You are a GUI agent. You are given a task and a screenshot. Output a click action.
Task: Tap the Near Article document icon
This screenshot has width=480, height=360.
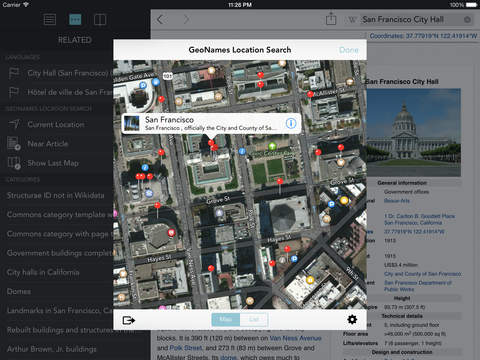pos(14,144)
